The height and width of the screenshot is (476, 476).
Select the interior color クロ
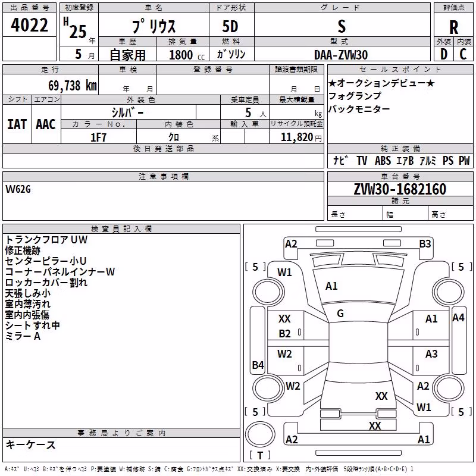[174, 137]
